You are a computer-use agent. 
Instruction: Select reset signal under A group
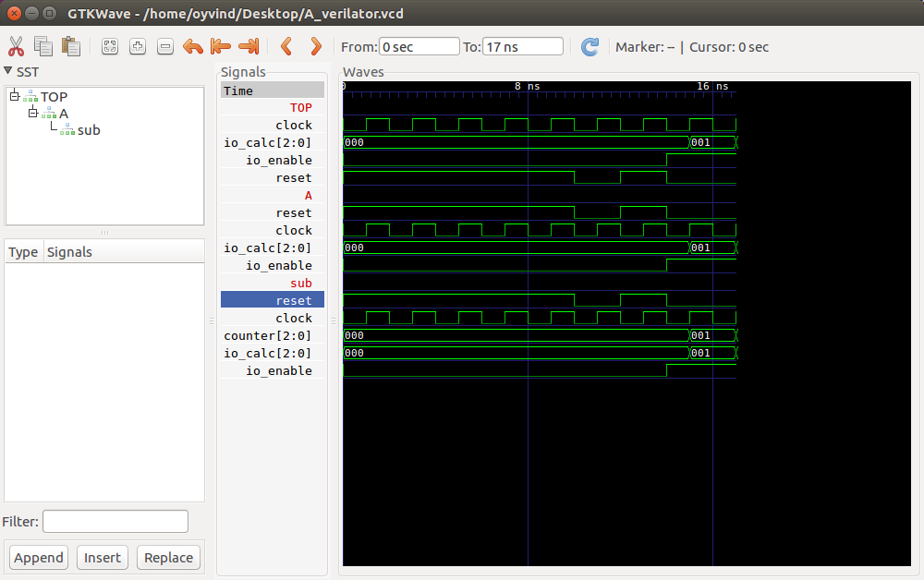pos(294,213)
